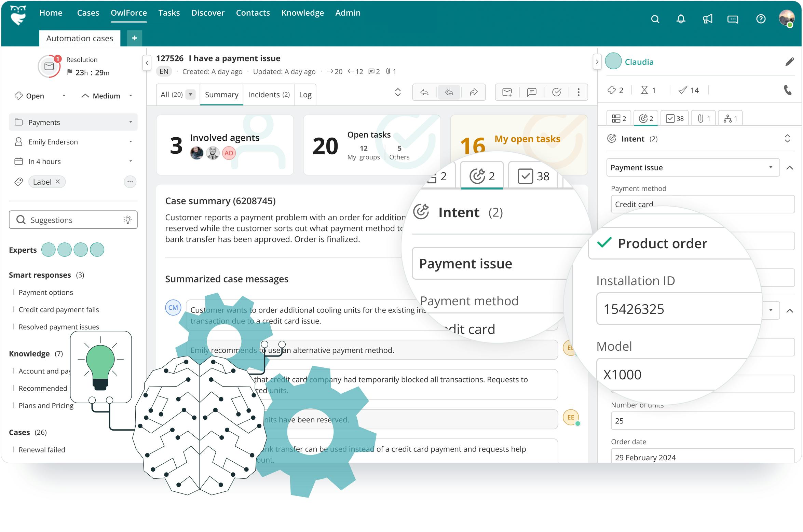Click the reply-all arrow icon
The height and width of the screenshot is (532, 803).
pyautogui.click(x=449, y=92)
